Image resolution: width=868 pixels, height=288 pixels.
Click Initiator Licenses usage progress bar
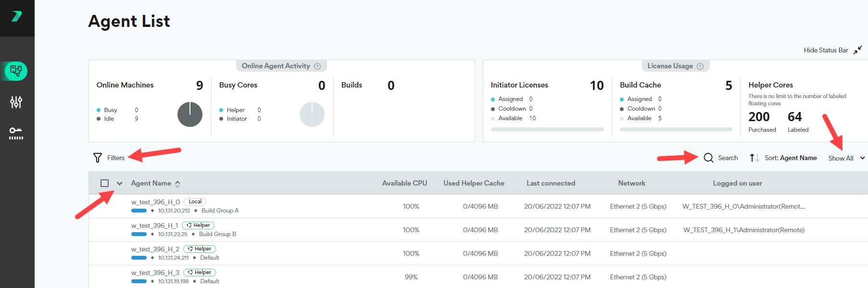tap(547, 129)
